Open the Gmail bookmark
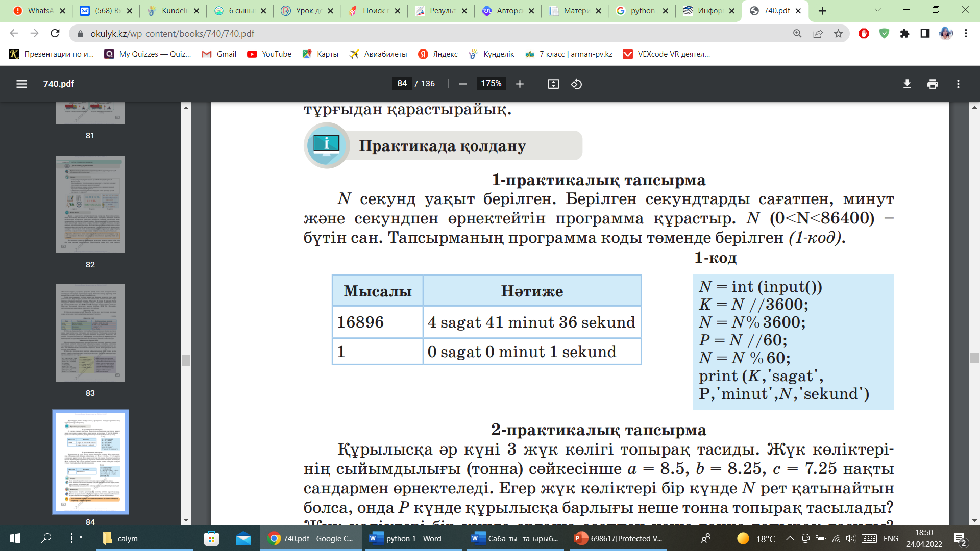 (x=219, y=54)
